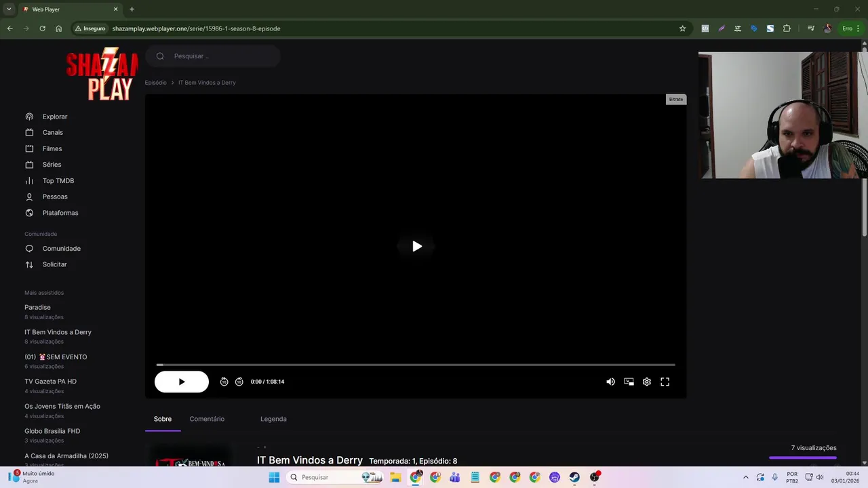Open the Extensions puzzle menu
Viewport: 868px width, 488px height.
787,28
